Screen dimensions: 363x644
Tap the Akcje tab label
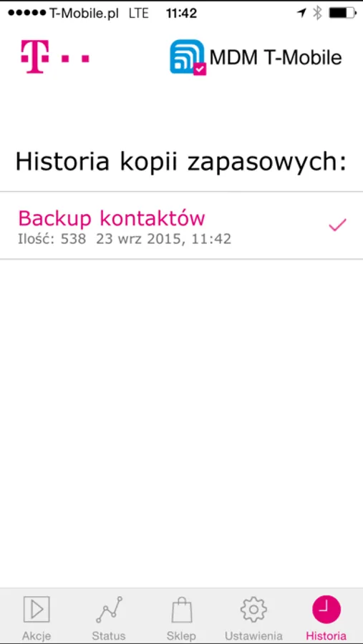pyautogui.click(x=37, y=636)
